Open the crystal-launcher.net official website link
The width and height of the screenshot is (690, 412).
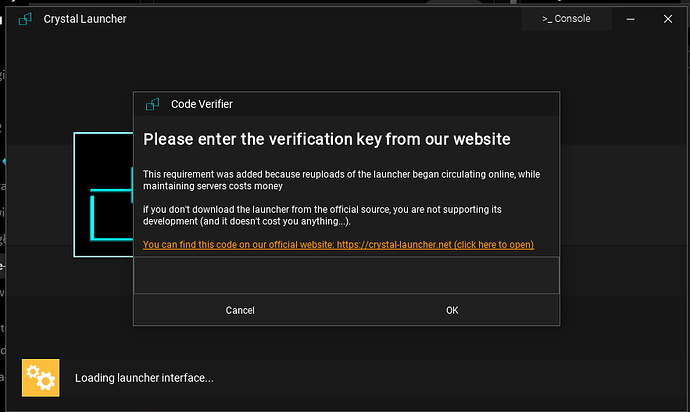pyautogui.click(x=338, y=245)
